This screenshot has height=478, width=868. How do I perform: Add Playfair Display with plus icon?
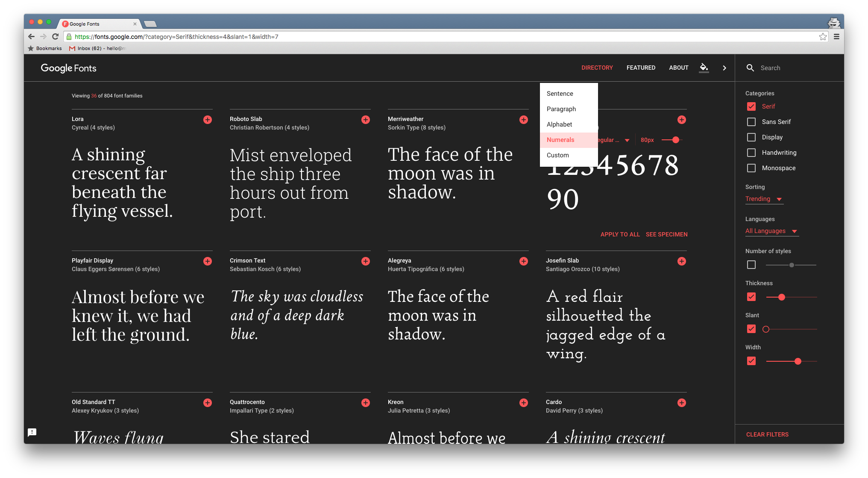click(208, 261)
